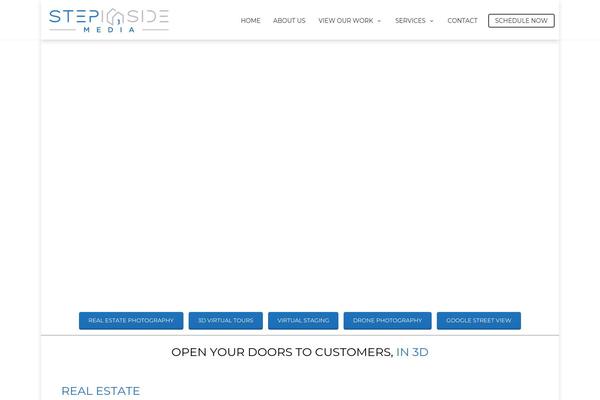Open the View Our Work menu item
600x400 pixels.
(346, 21)
